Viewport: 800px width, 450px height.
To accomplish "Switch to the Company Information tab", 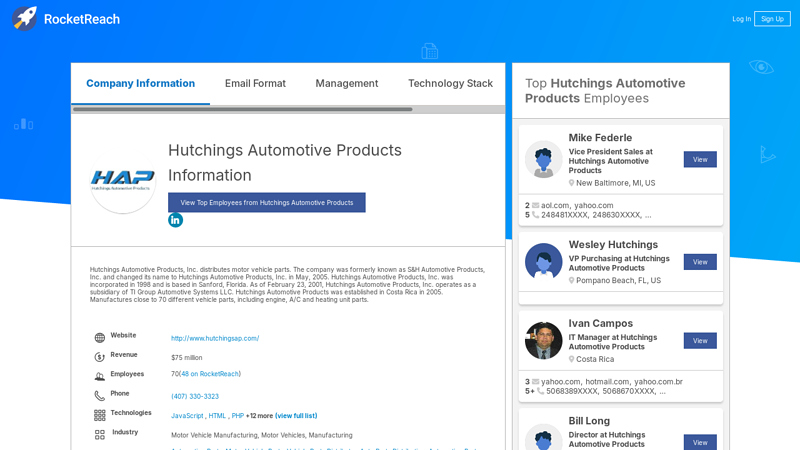I will pyautogui.click(x=140, y=83).
